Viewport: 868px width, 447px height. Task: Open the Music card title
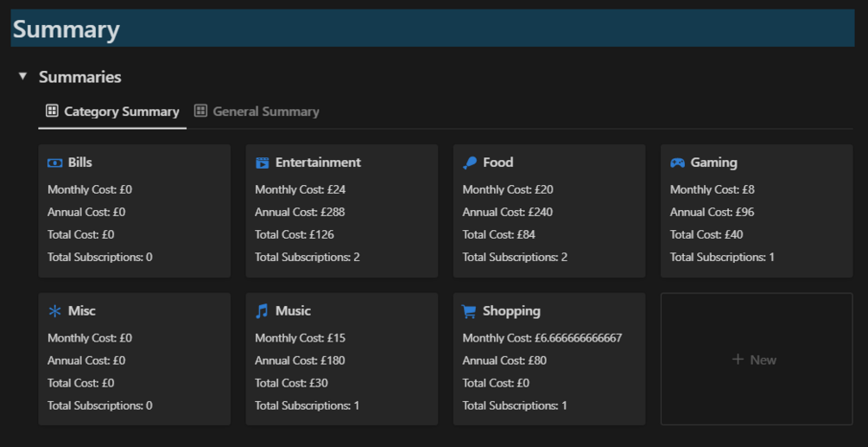[x=293, y=311]
